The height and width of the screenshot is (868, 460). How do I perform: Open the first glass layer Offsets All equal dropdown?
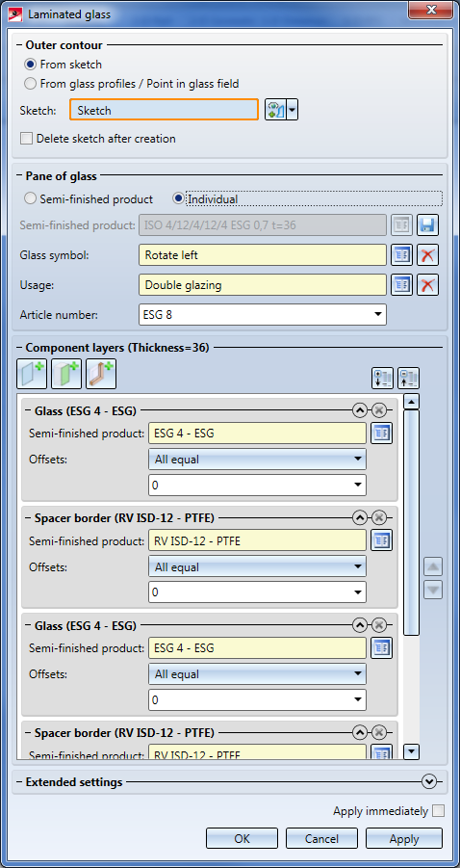(x=257, y=459)
